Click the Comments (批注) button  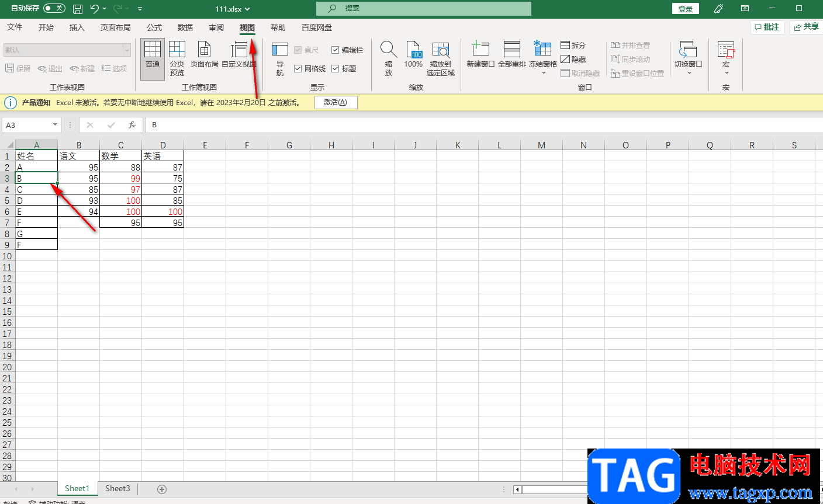[x=767, y=27]
